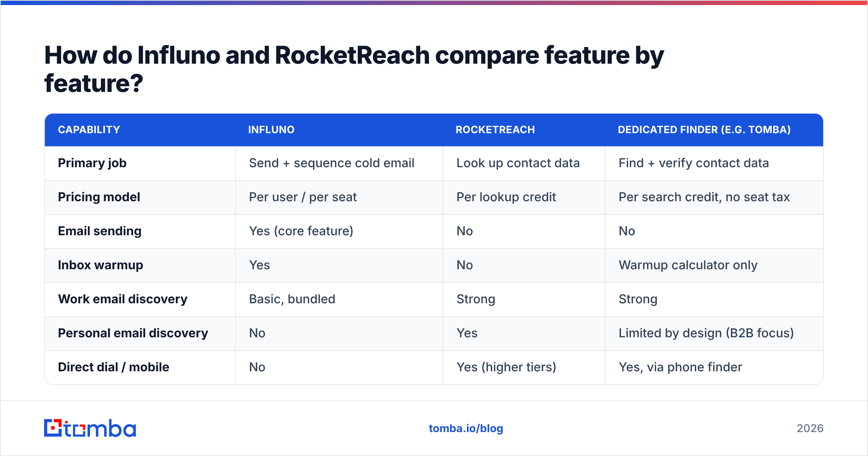This screenshot has width=868, height=456.
Task: Select the 'Email sending' row label
Action: click(100, 231)
